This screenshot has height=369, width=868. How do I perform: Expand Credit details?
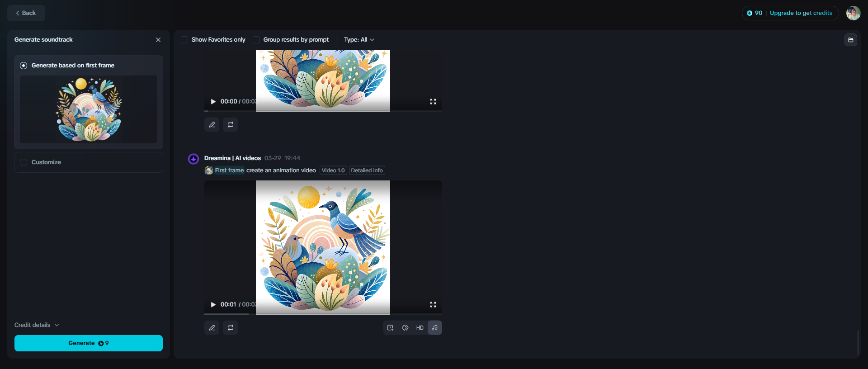37,325
